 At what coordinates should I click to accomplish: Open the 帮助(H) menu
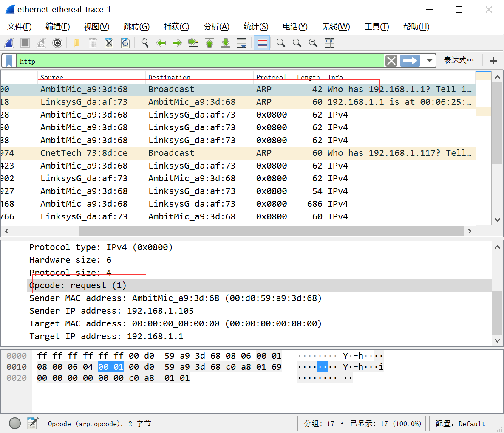click(416, 27)
